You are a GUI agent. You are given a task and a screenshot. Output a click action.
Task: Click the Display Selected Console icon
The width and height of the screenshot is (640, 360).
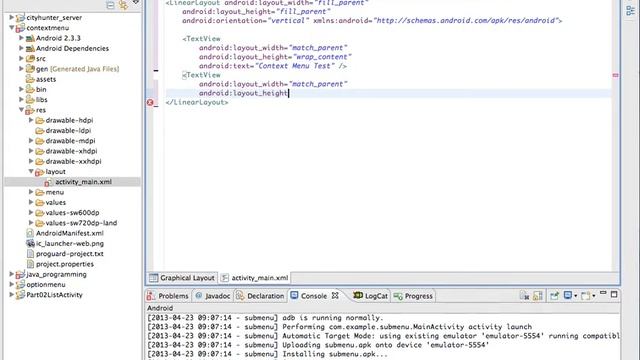tap(568, 295)
